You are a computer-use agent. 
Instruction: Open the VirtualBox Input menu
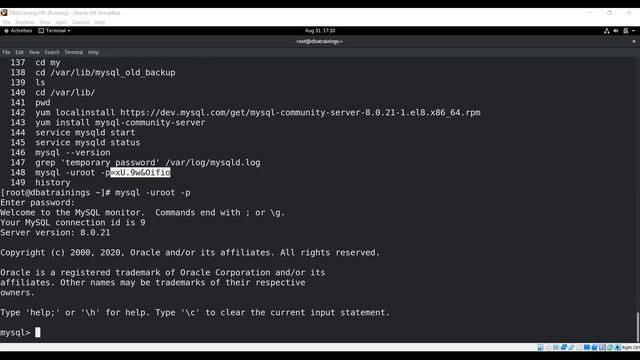tap(61, 22)
